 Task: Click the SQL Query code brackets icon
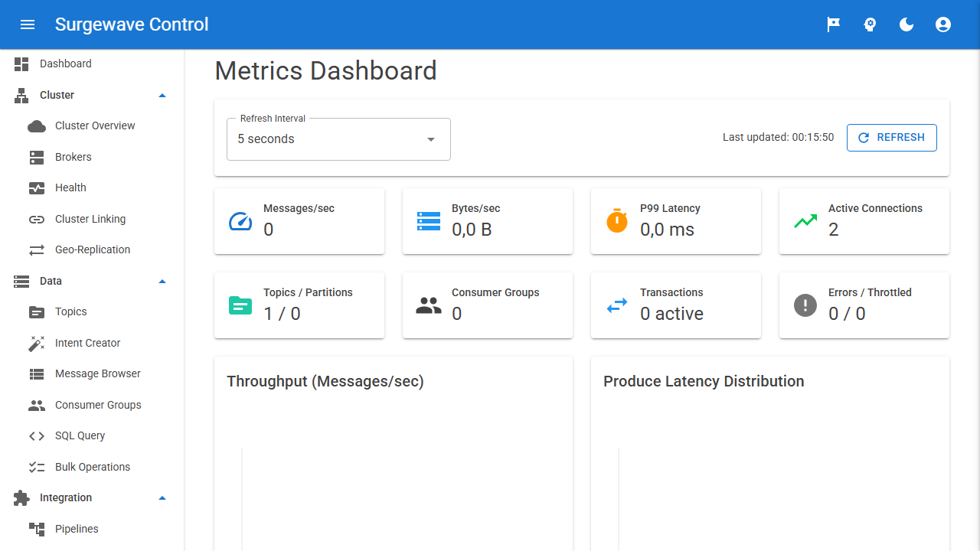pos(37,436)
